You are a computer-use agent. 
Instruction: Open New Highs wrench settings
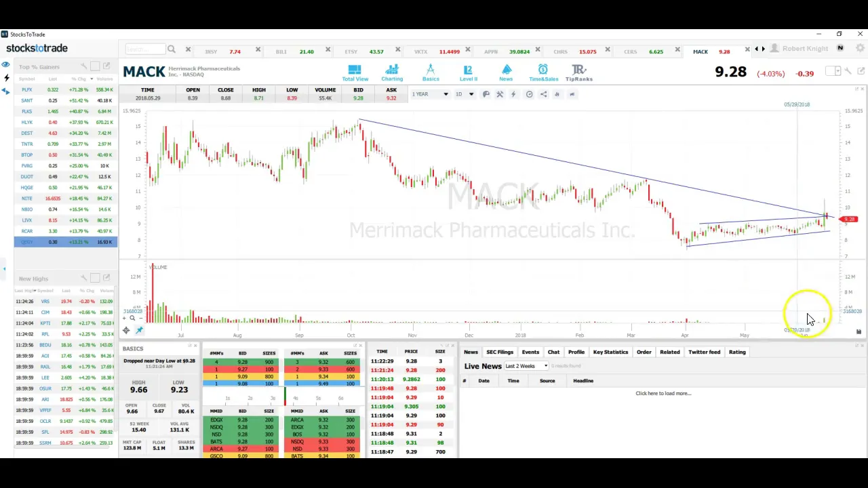[84, 278]
